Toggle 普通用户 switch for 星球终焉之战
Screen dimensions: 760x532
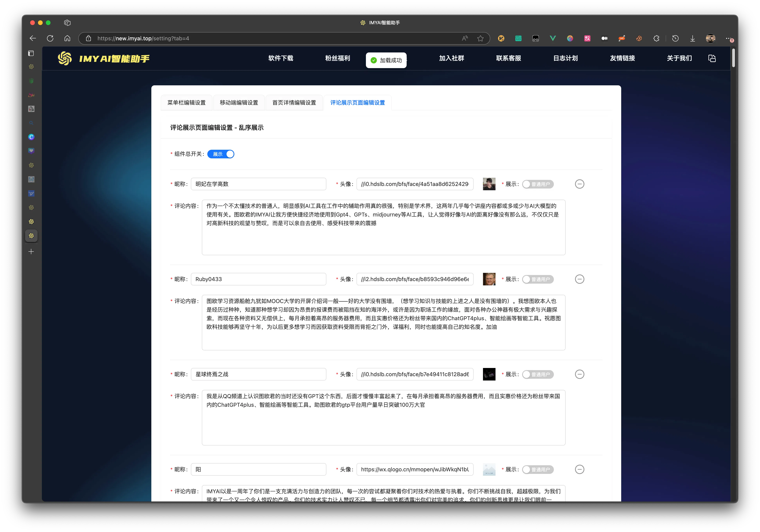[538, 374]
